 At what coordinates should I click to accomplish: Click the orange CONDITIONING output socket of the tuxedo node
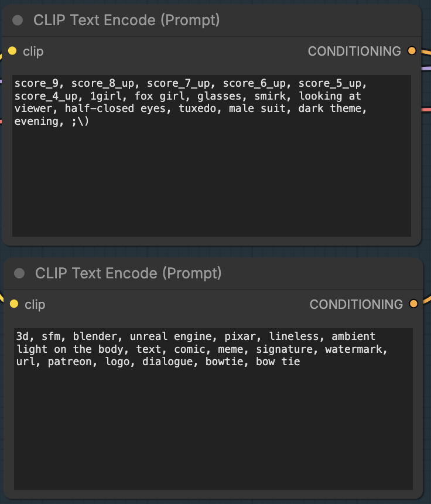click(x=412, y=51)
